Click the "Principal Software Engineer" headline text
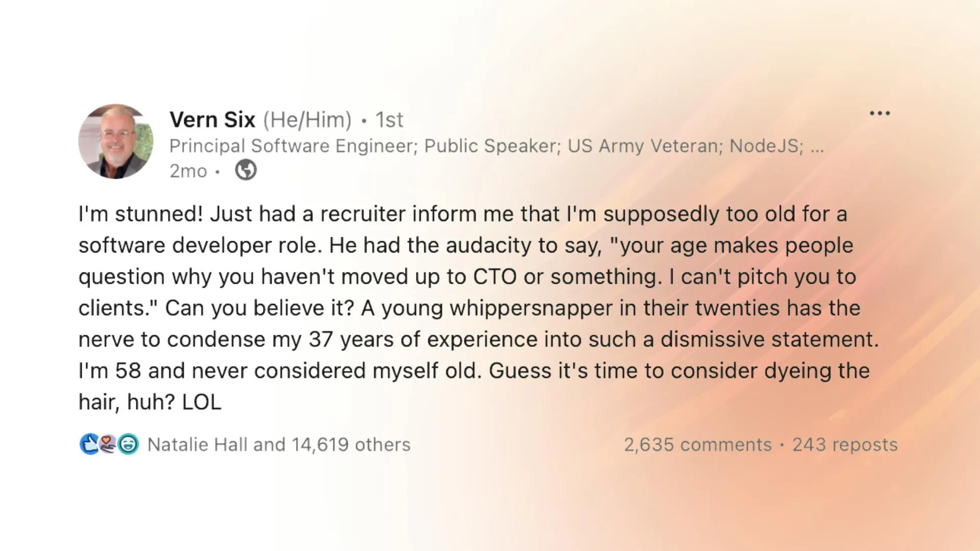 coord(293,146)
